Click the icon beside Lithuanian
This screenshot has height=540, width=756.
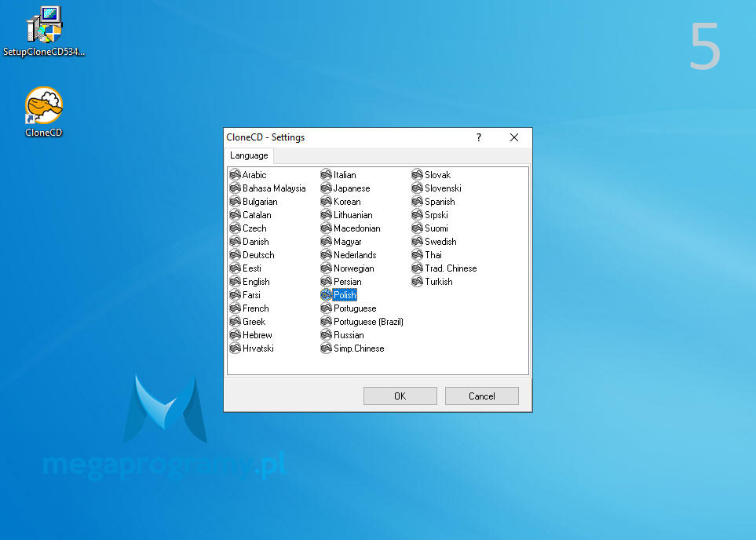[327, 214]
